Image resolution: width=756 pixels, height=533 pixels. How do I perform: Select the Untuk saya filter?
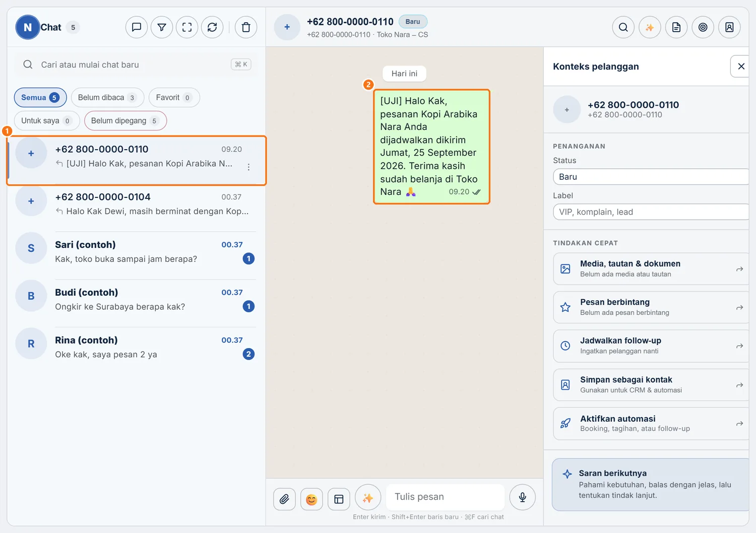pyautogui.click(x=47, y=120)
